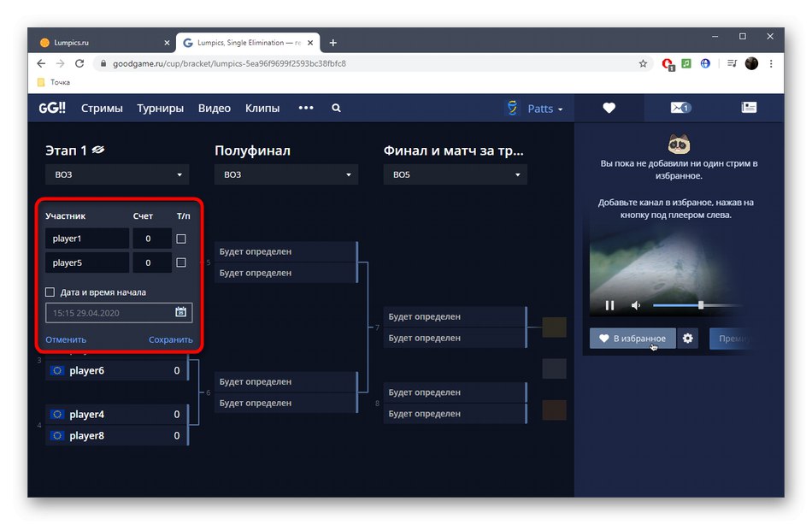The height and width of the screenshot is (525, 812).
Task: Open the globe browser extension icon
Action: [x=705, y=63]
